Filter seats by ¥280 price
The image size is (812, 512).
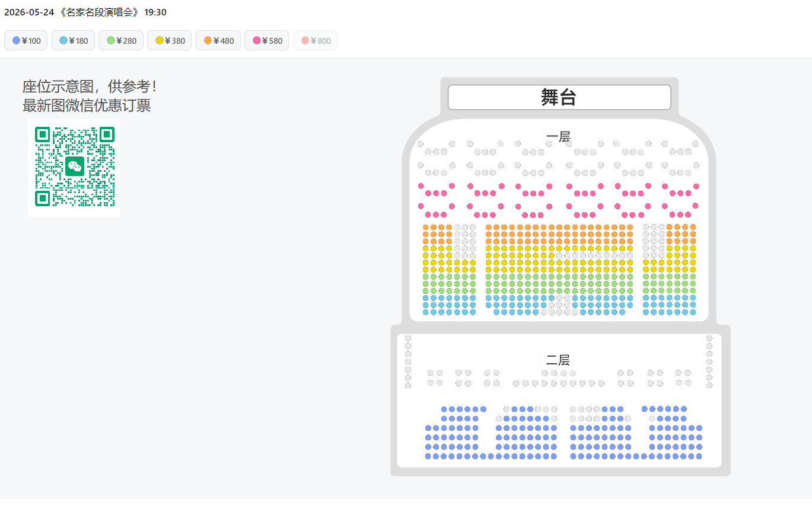tap(121, 41)
